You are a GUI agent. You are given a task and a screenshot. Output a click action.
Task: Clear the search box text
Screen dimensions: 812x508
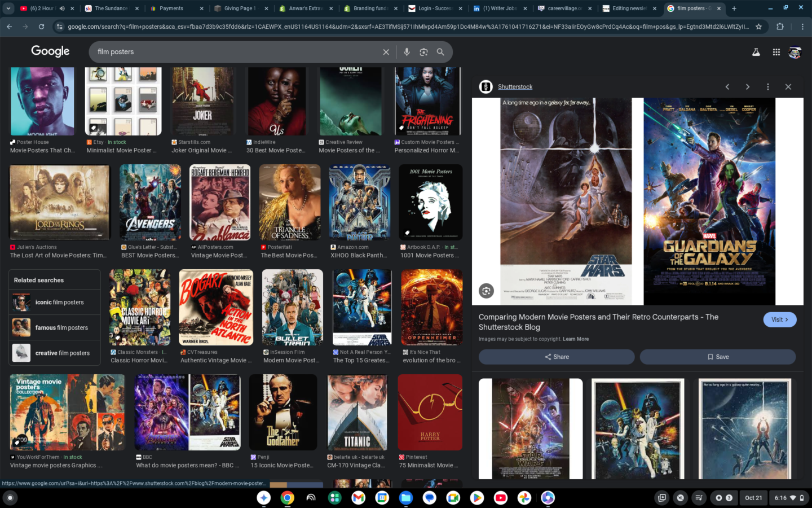[386, 52]
